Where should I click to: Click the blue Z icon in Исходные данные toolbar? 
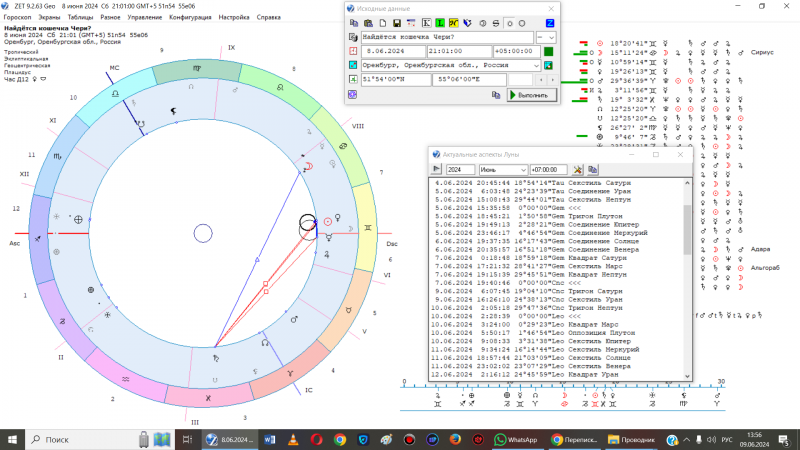point(549,22)
